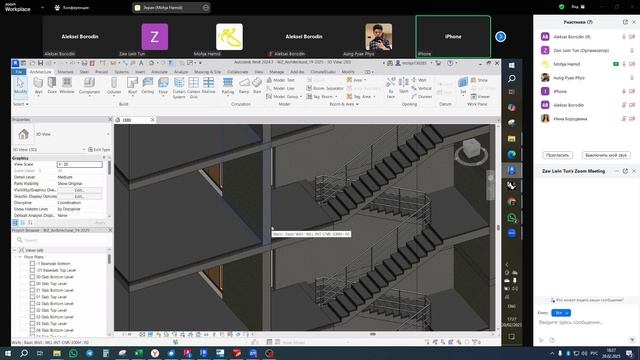The image size is (640, 360).
Task: Click the Set work plane tool
Action: click(x=463, y=86)
